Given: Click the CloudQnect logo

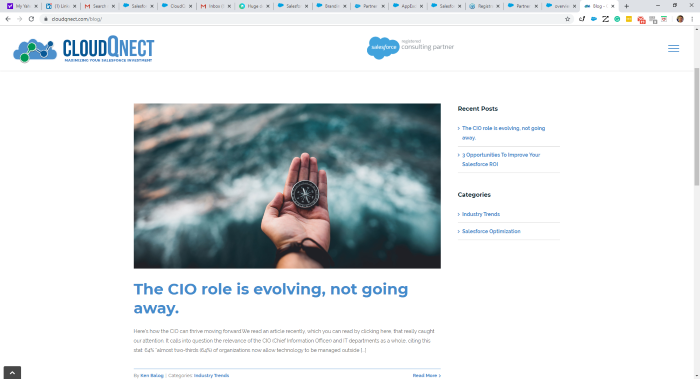Looking at the screenshot, I should point(83,49).
